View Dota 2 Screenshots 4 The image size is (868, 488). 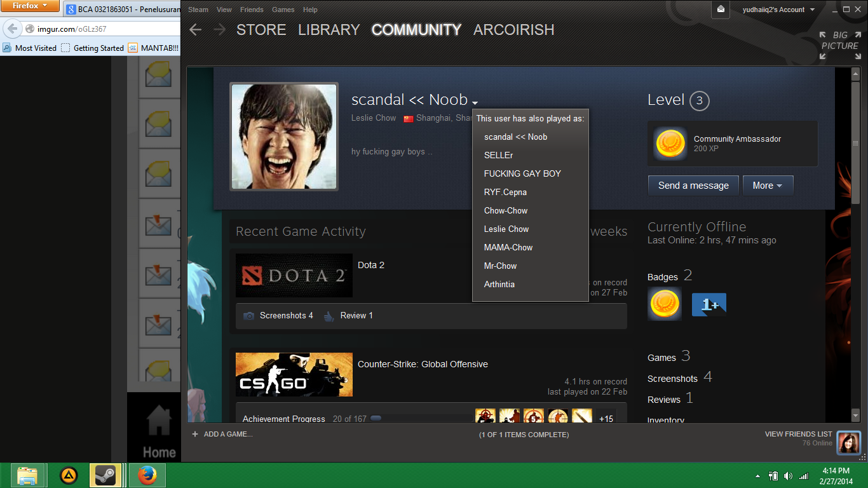pos(279,315)
